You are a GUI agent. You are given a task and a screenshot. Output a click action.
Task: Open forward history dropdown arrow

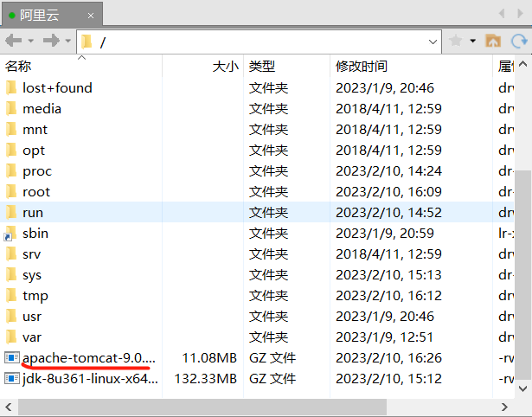pos(68,41)
